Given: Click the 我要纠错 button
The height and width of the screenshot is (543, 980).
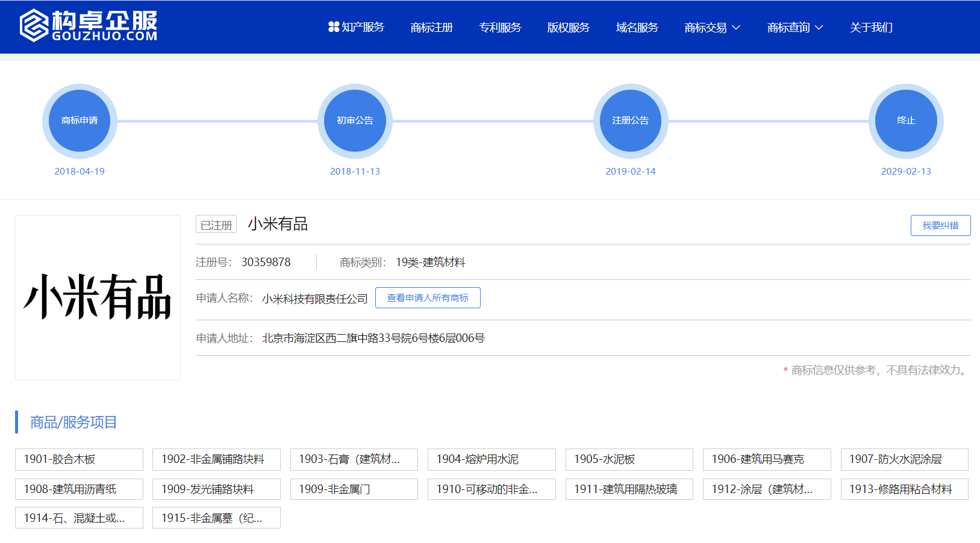Looking at the screenshot, I should pos(940,225).
